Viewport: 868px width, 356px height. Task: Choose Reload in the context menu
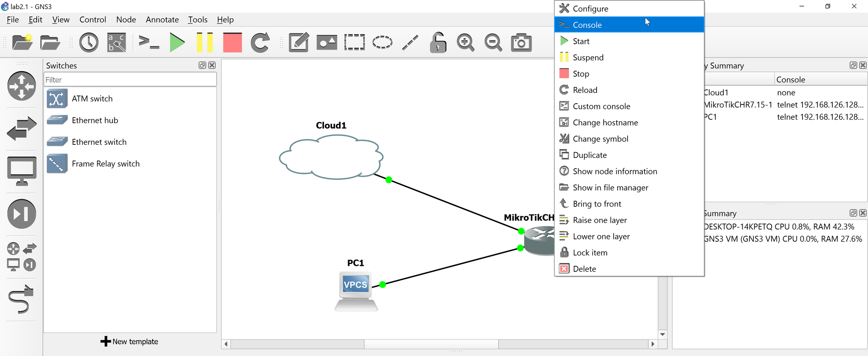click(629, 90)
